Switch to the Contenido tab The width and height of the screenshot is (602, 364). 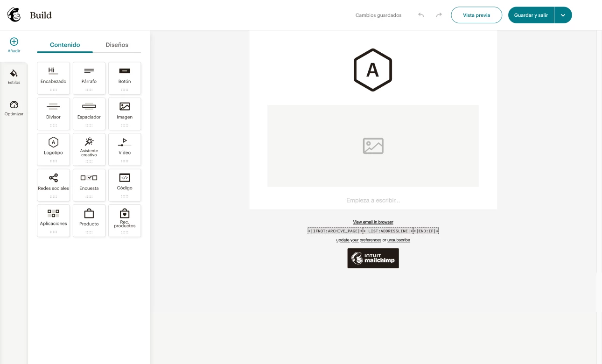(65, 45)
